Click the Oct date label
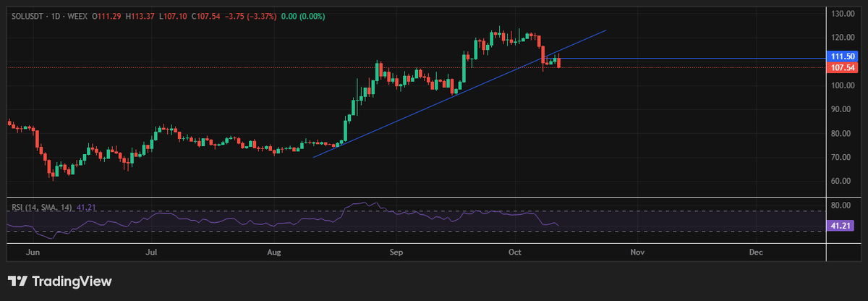 [x=515, y=253]
